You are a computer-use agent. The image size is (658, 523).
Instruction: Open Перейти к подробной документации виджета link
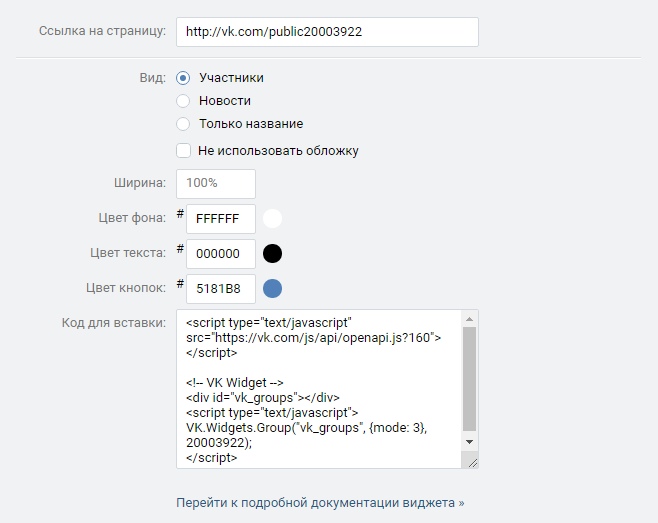pyautogui.click(x=320, y=503)
